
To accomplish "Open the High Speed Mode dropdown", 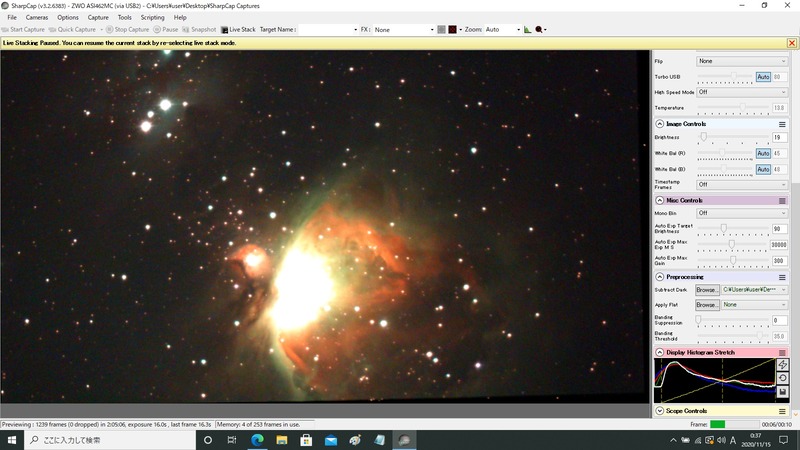I will pos(742,92).
